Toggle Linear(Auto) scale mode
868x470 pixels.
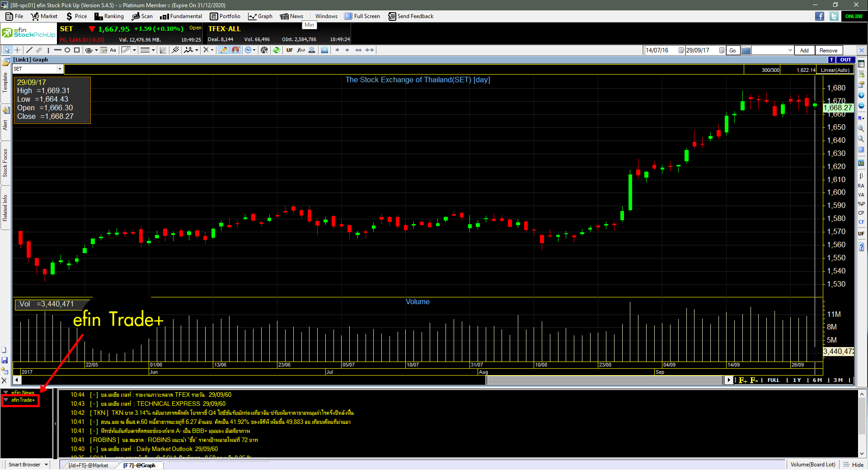click(x=835, y=70)
